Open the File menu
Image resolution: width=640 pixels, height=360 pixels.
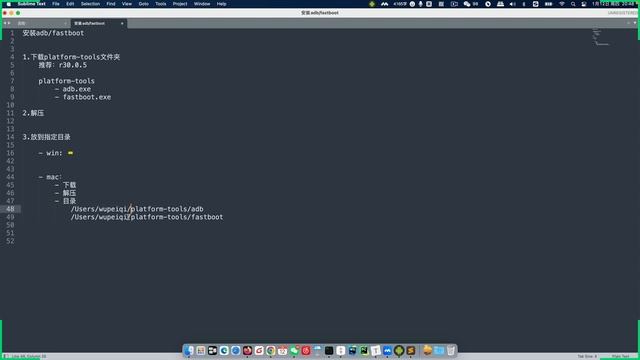point(56,4)
